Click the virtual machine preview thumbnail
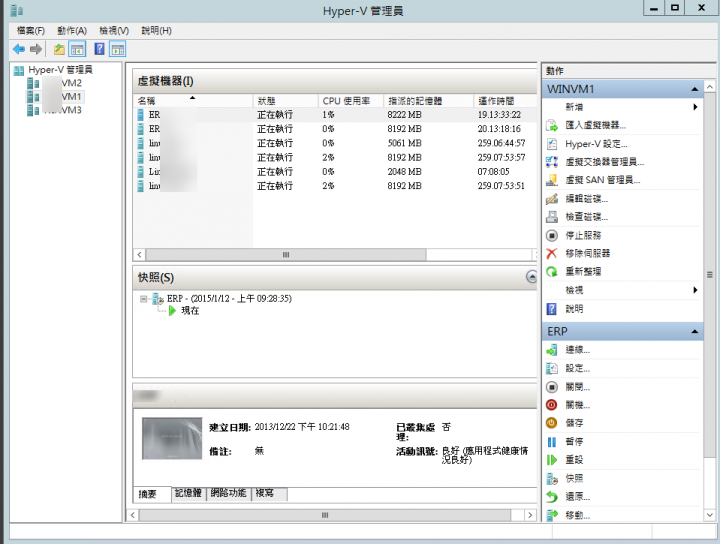The image size is (720, 544). [172, 438]
